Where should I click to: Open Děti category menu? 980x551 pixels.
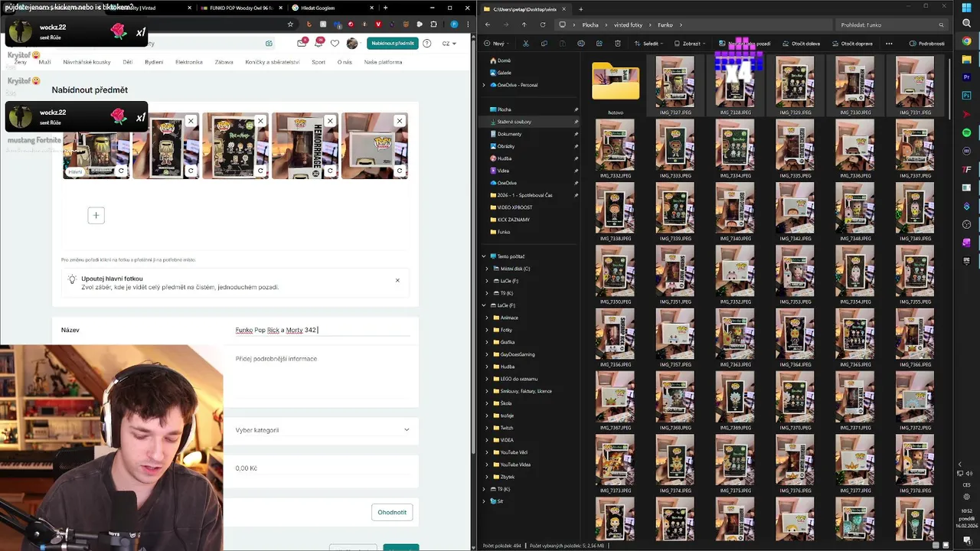tap(128, 62)
